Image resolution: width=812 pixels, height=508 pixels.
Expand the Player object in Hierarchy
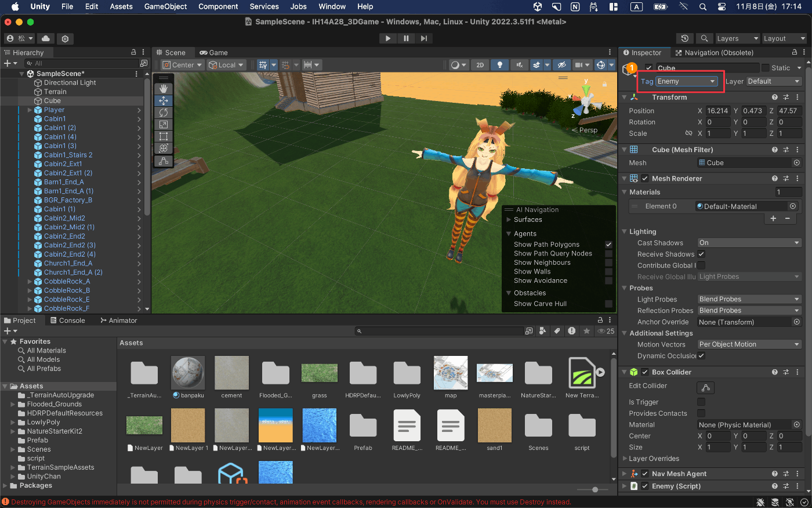[30, 110]
